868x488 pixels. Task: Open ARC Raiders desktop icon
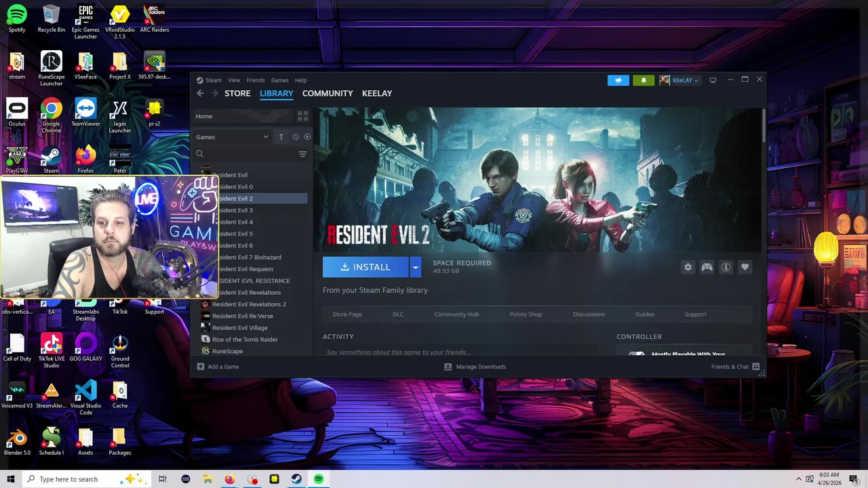point(154,19)
